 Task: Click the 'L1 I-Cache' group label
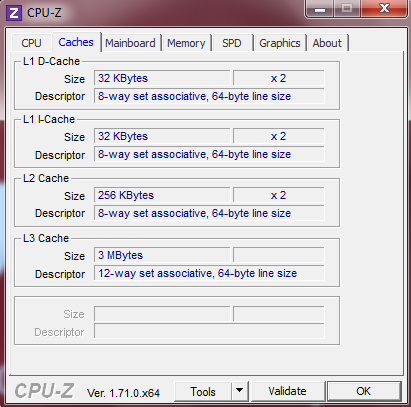pos(49,119)
